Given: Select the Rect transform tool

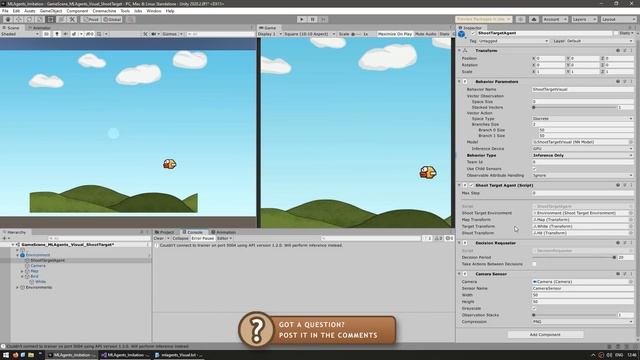Looking at the screenshot, I should click(x=50, y=19).
